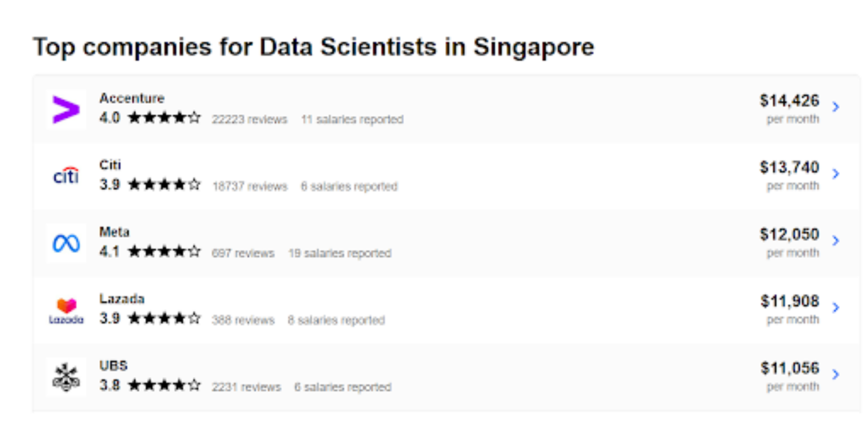Click the Meta infinity logo
This screenshot has height=434, width=868.
66,242
